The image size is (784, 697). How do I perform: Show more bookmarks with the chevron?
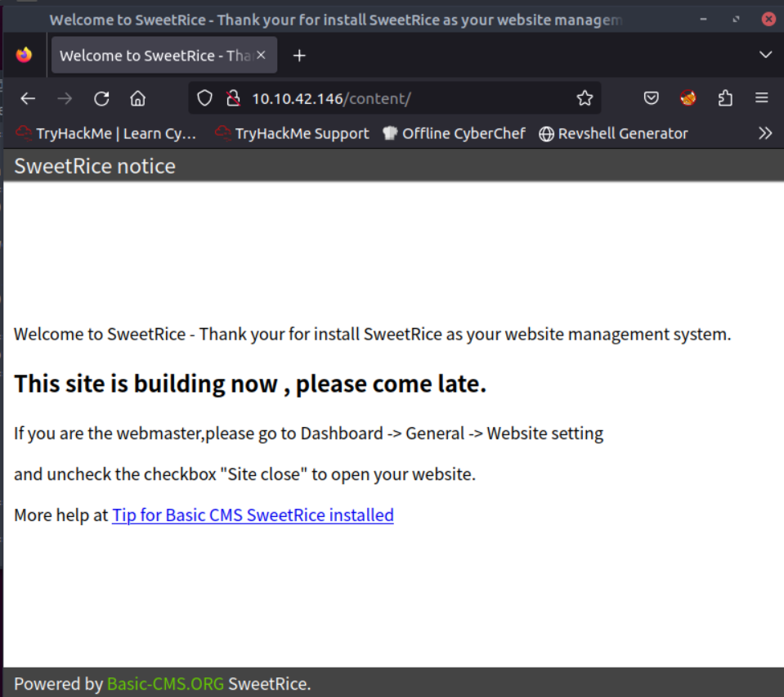(764, 133)
